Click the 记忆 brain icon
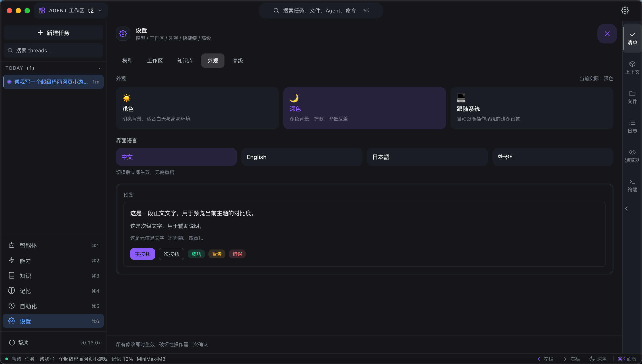The width and height of the screenshot is (642, 364). coord(12,290)
